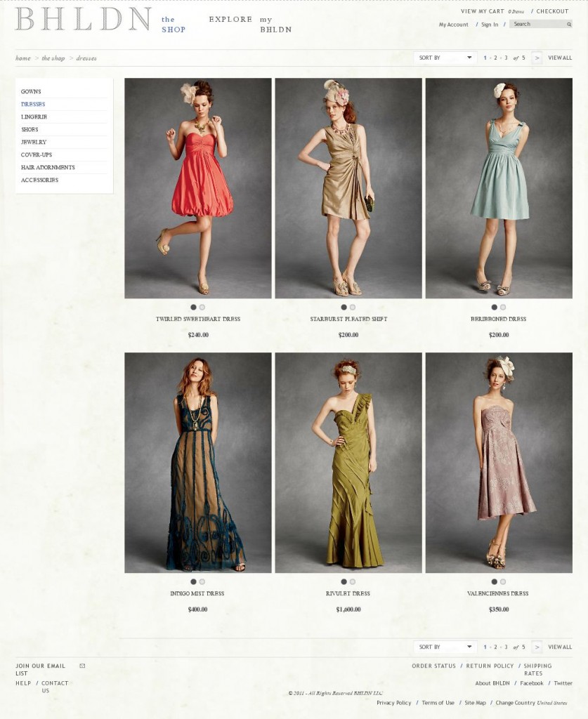Image resolution: width=588 pixels, height=719 pixels.
Task: Click View All at the top
Action: [560, 58]
